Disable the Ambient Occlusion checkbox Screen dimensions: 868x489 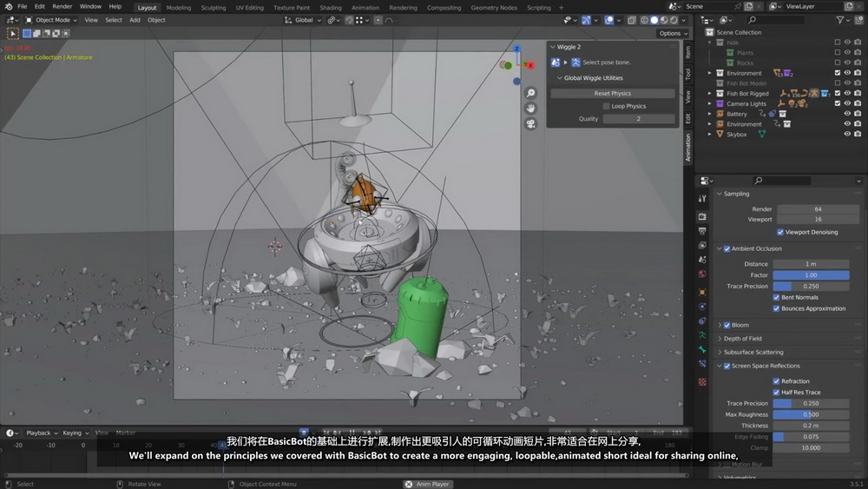tap(727, 248)
